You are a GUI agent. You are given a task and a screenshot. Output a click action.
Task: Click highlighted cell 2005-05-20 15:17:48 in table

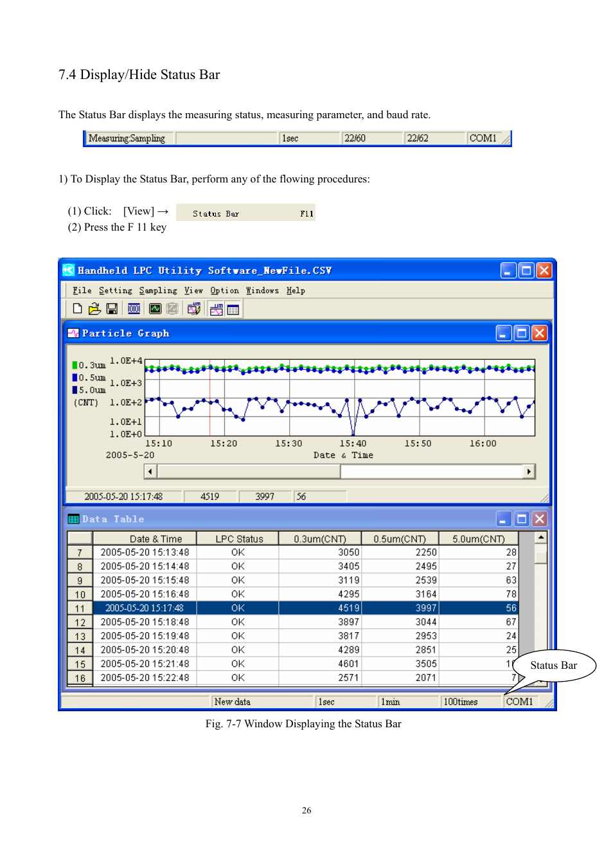point(145,608)
